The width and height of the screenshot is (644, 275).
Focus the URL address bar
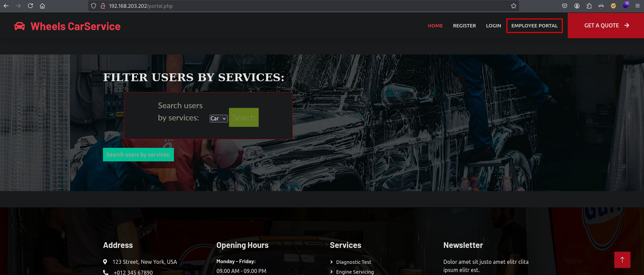[304, 6]
